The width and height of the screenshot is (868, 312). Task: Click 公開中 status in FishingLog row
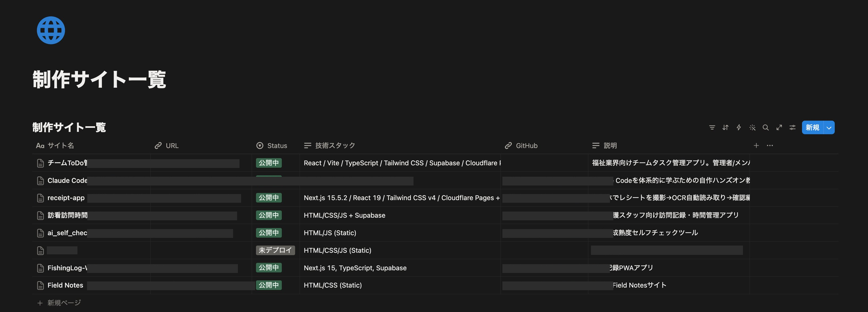click(268, 268)
